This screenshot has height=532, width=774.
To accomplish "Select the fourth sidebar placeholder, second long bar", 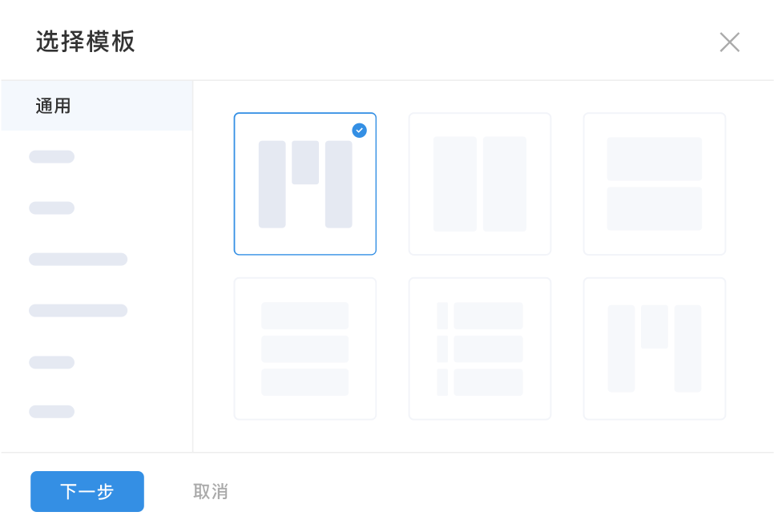I will [x=78, y=311].
